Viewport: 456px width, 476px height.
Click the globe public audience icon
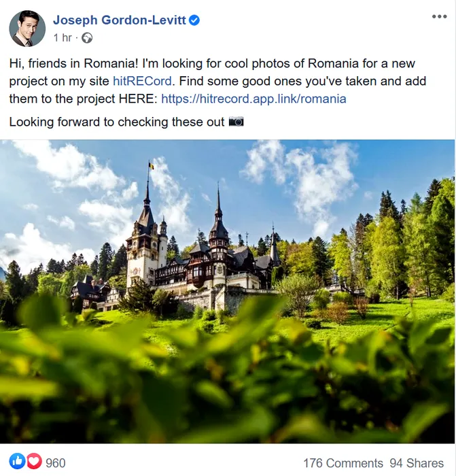pos(87,38)
